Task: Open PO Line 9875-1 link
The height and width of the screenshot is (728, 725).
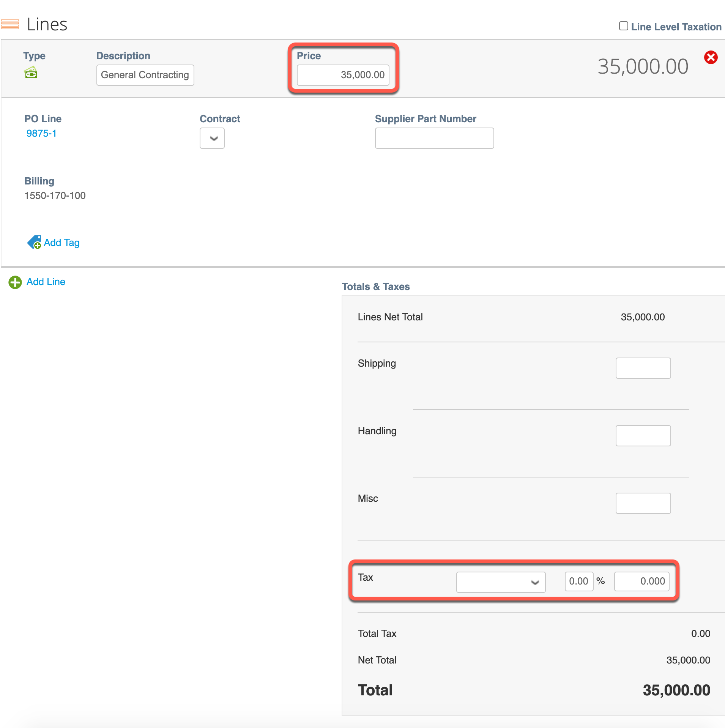Action: point(41,133)
